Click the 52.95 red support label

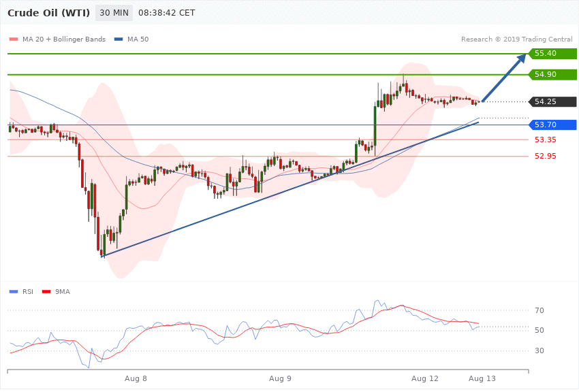[x=546, y=156]
